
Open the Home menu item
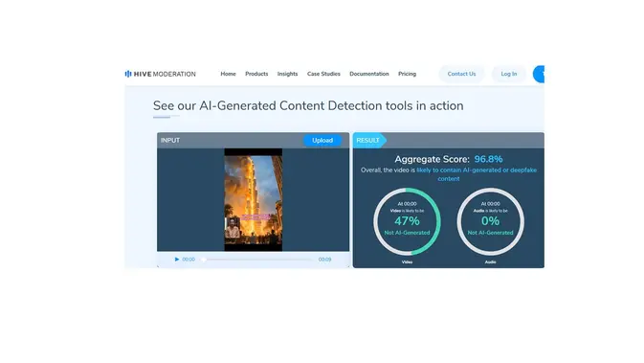click(x=228, y=74)
